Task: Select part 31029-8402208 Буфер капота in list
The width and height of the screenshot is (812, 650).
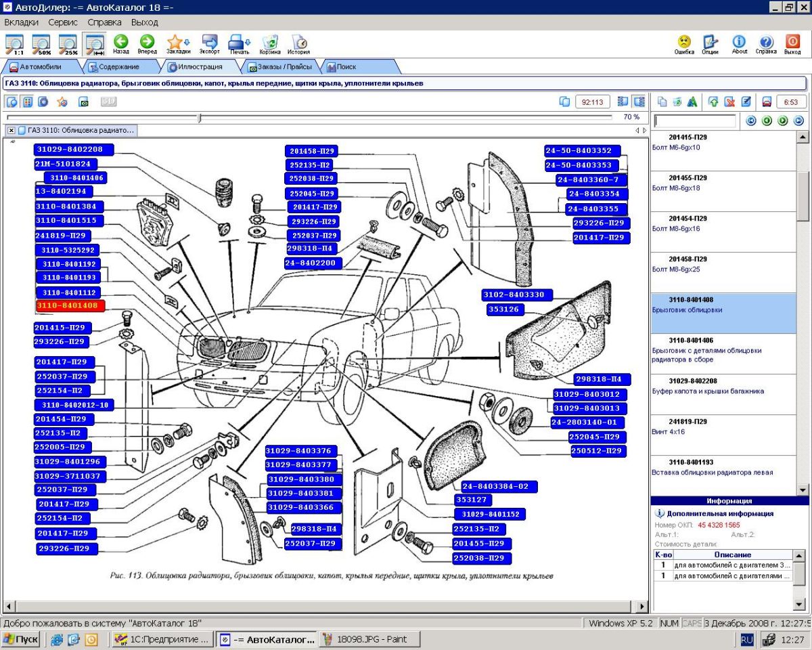Action: [x=723, y=394]
